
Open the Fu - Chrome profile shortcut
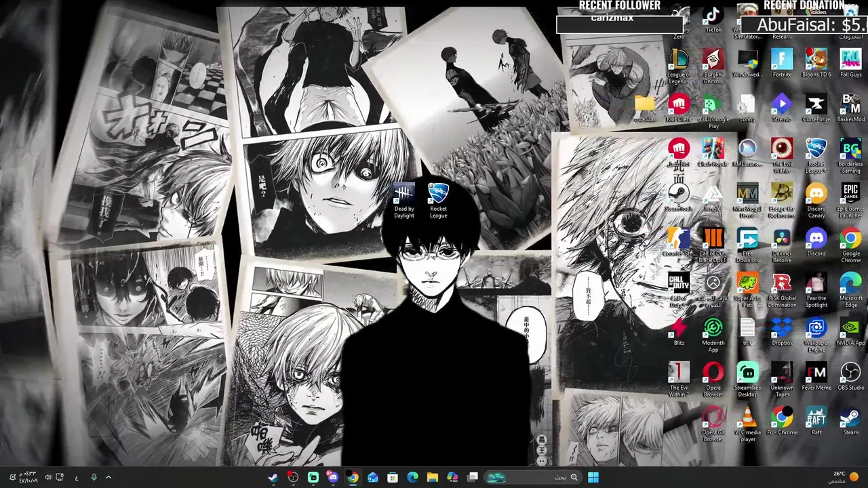click(x=782, y=420)
